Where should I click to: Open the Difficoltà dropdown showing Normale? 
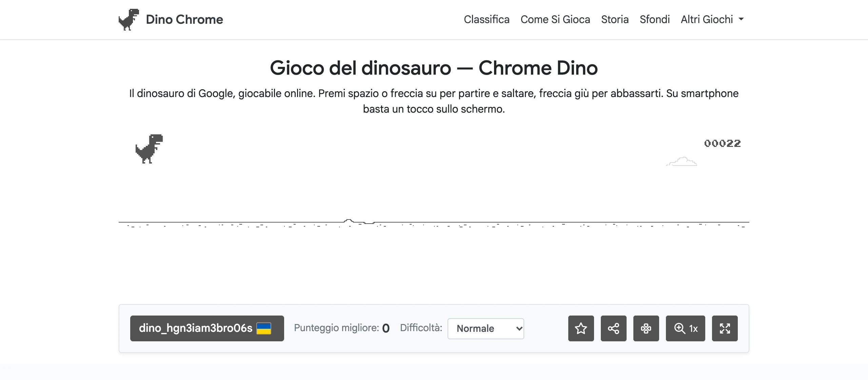tap(486, 328)
